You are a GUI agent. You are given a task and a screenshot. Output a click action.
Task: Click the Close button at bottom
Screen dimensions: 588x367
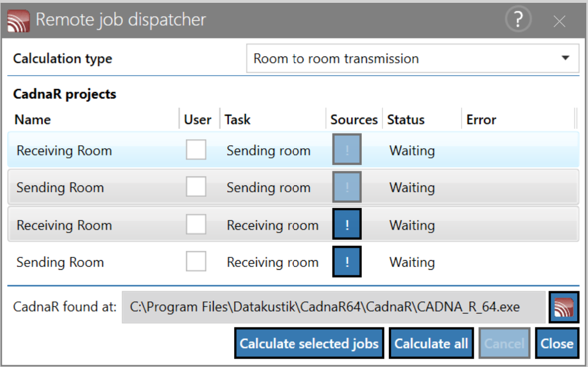[557, 343]
